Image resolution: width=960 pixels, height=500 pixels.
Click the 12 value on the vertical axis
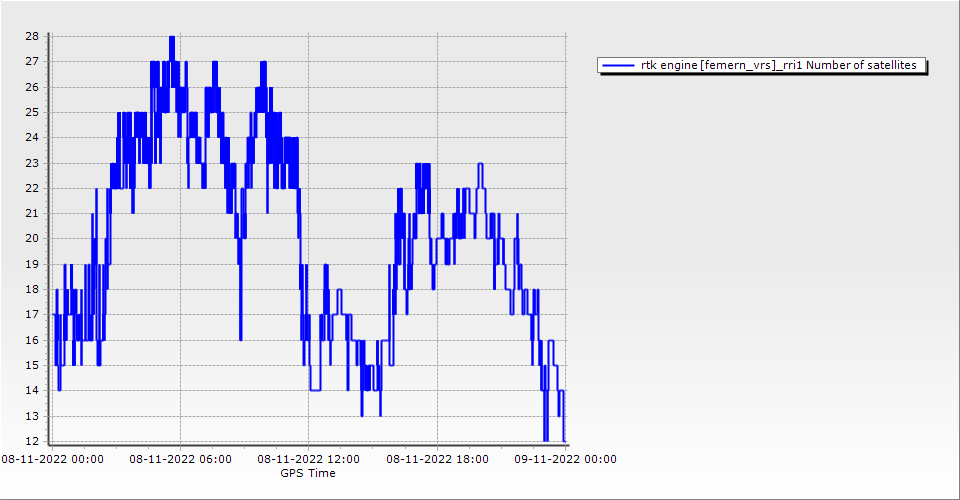click(31, 441)
